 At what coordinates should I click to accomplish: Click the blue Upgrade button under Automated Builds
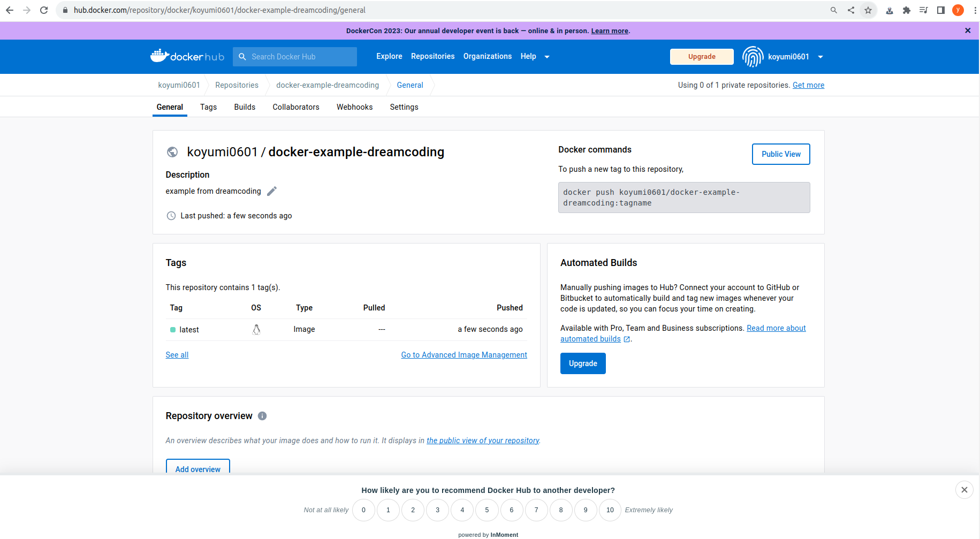[583, 363]
